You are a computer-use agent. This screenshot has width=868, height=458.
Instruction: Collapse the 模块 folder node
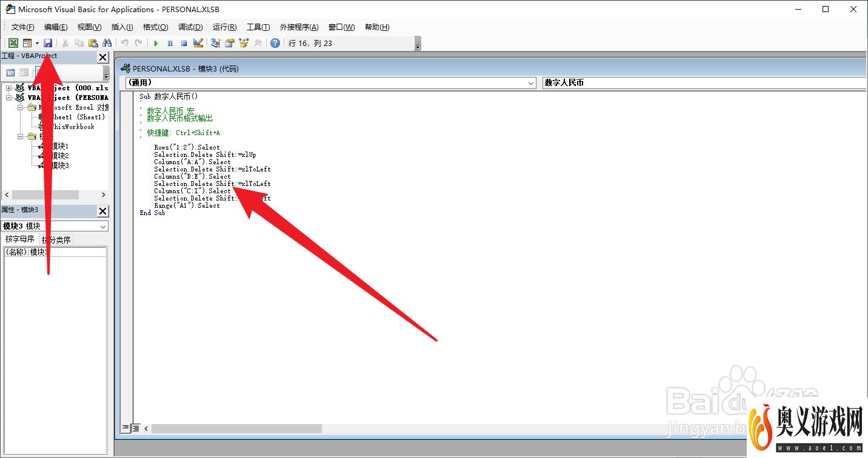click(20, 136)
